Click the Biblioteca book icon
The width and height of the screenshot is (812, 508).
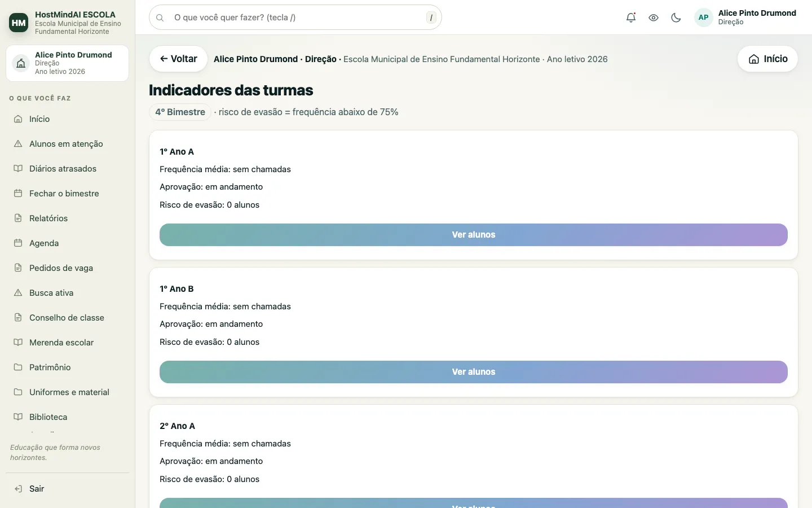(x=18, y=417)
